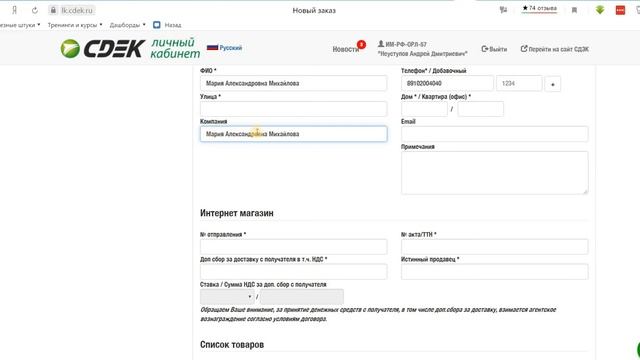
Task: Click Перейти на сайт СДЭК link
Action: coord(554,49)
